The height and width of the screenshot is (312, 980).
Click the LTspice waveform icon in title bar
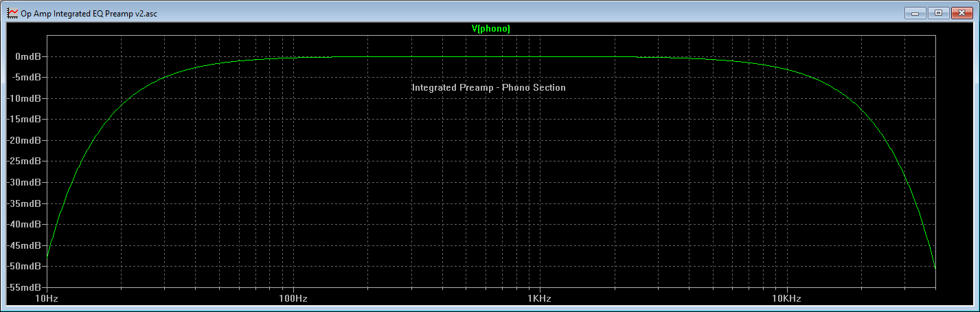[x=12, y=13]
